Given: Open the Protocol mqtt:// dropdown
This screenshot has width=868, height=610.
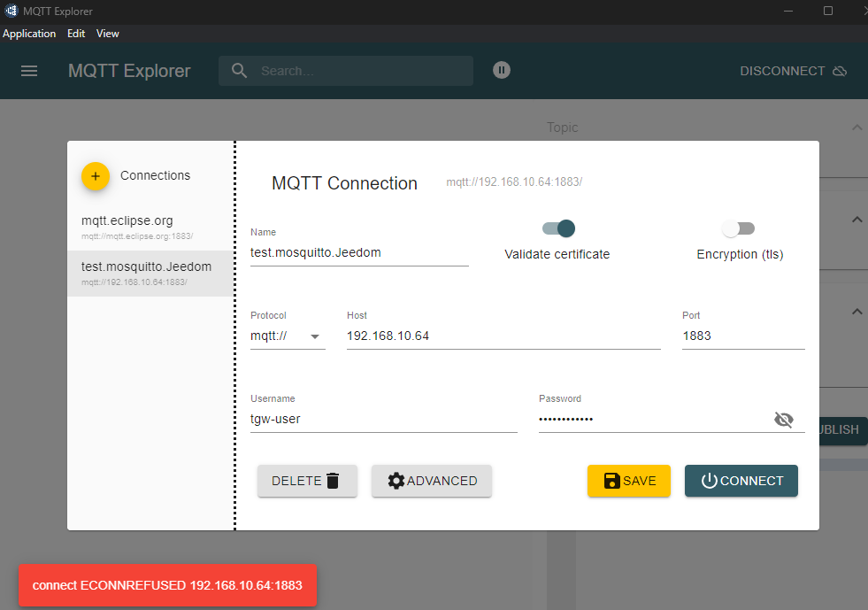Looking at the screenshot, I should click(288, 336).
